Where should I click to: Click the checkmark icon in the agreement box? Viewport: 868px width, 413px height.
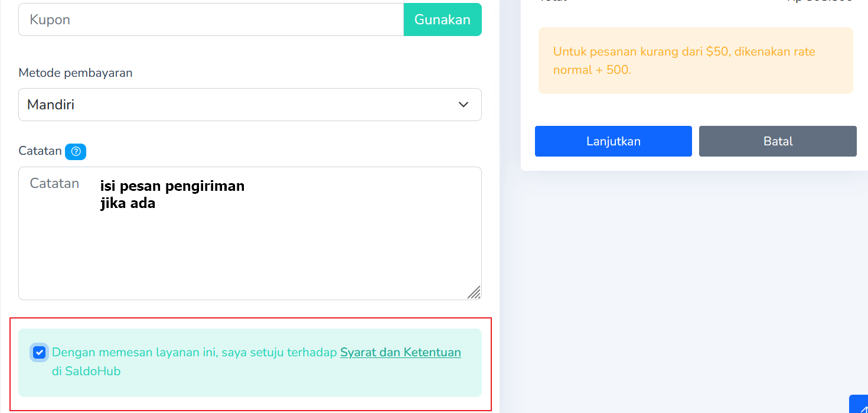pyautogui.click(x=39, y=353)
